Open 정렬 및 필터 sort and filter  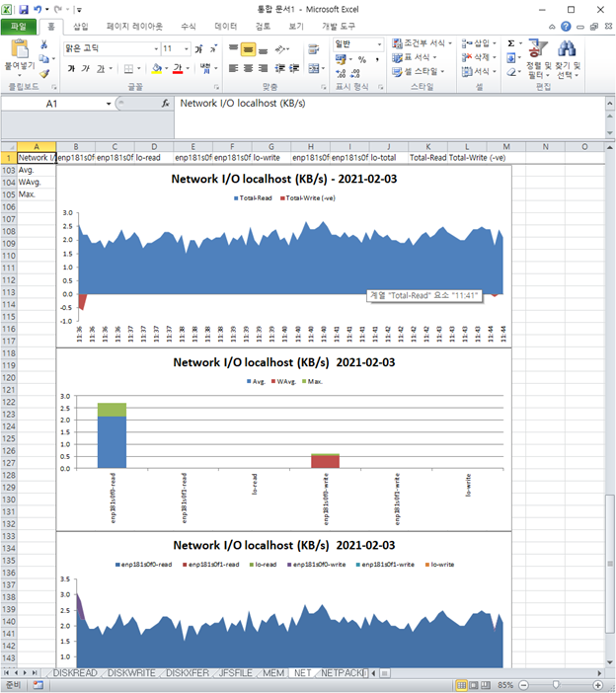pos(539,59)
